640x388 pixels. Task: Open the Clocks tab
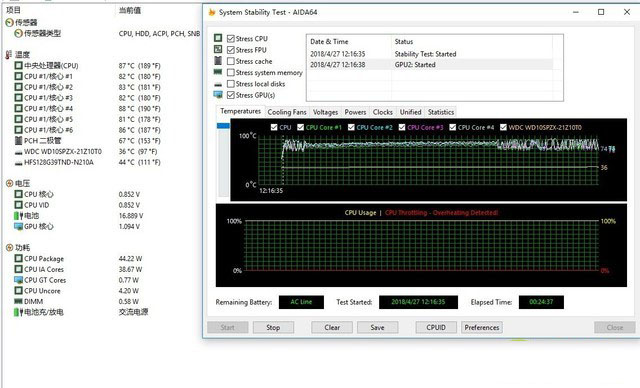click(382, 112)
